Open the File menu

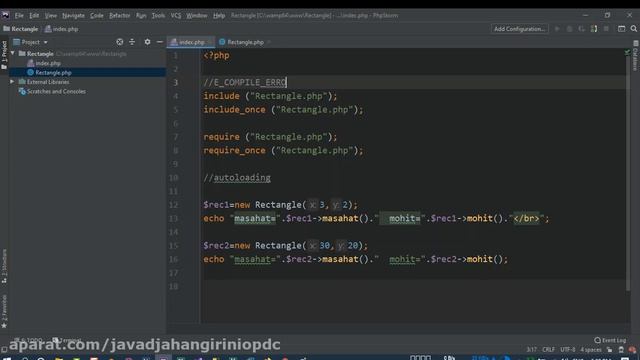[19, 16]
